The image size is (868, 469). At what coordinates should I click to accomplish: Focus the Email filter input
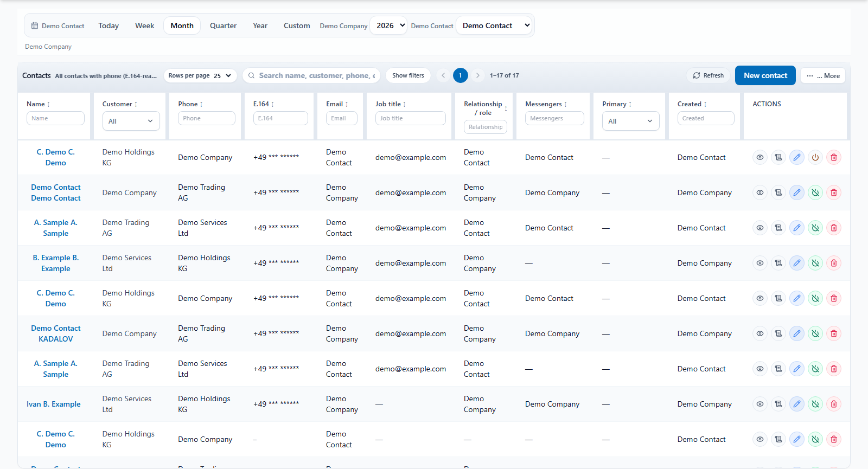(x=342, y=118)
